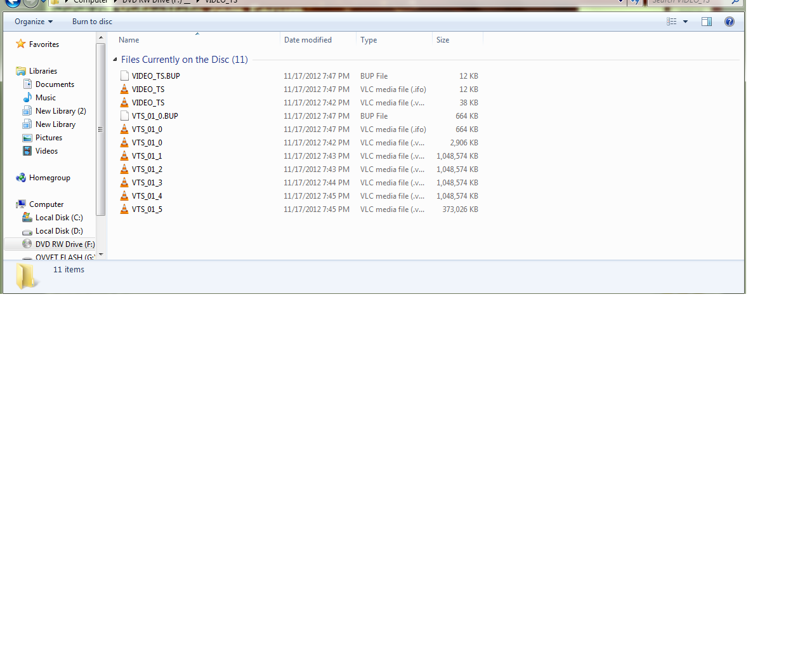The image size is (812, 650).
Task: Select the VTS_01_1 VLC cone icon
Action: 124,156
